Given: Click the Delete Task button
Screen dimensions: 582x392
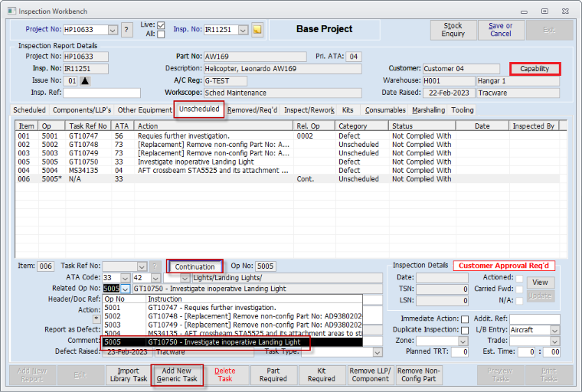Looking at the screenshot, I should coord(224,374).
